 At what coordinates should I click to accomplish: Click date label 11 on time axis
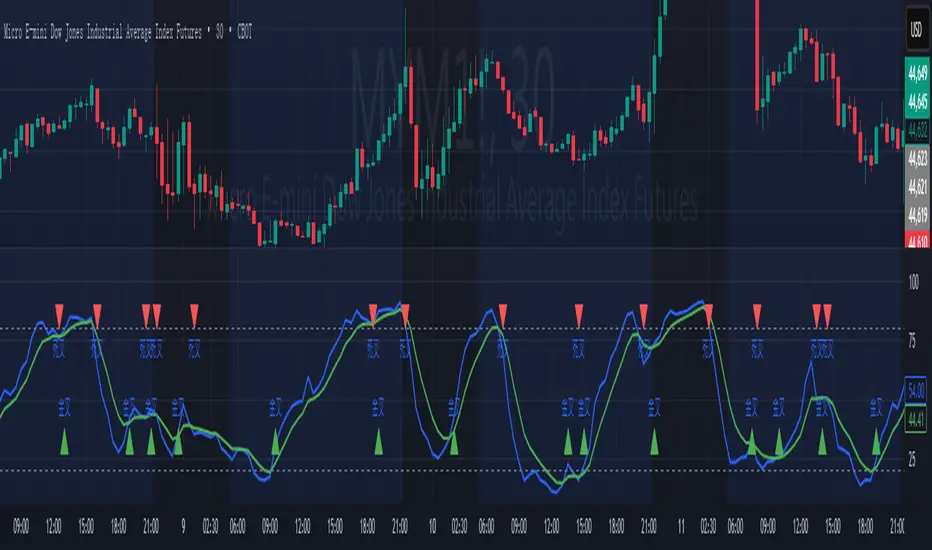pos(681,526)
